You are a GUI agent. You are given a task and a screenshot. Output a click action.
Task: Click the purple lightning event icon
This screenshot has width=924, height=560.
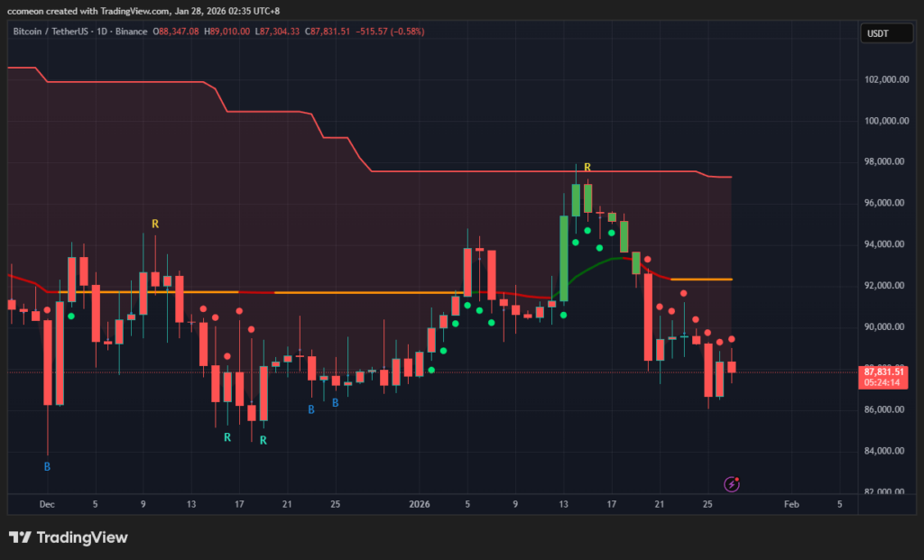[732, 484]
